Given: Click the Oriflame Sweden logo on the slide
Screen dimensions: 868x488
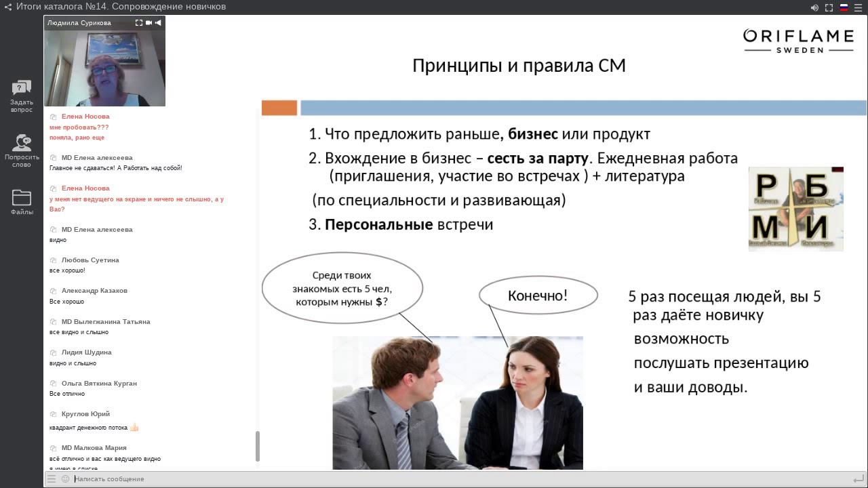Looking at the screenshot, I should [799, 41].
